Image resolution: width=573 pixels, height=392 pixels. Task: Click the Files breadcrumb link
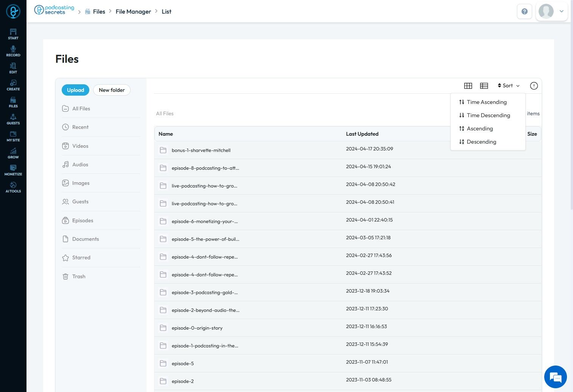pos(99,12)
